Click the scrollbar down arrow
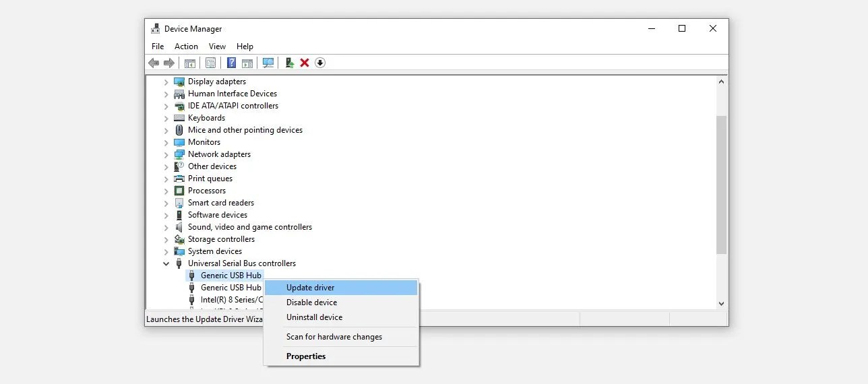 coord(722,304)
